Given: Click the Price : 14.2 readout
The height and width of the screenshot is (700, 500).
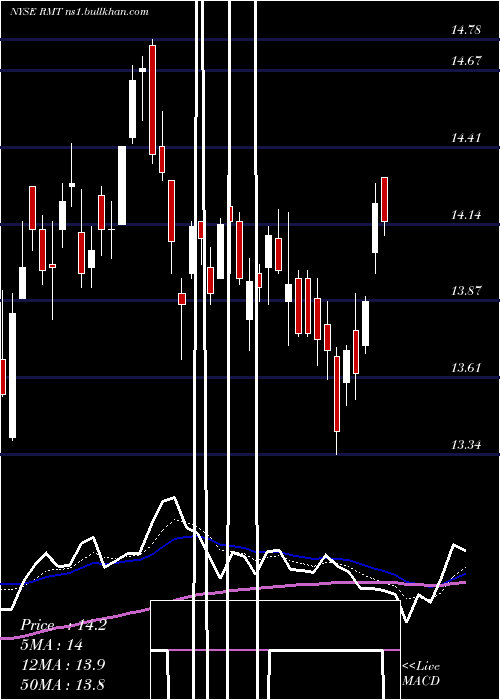Looking at the screenshot, I should [63, 625].
